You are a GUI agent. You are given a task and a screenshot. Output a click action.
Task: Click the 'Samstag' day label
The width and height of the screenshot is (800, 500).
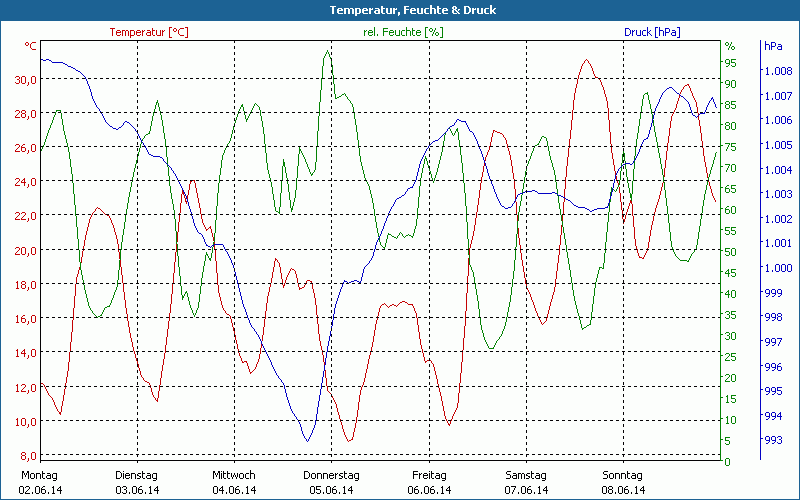[x=525, y=475]
